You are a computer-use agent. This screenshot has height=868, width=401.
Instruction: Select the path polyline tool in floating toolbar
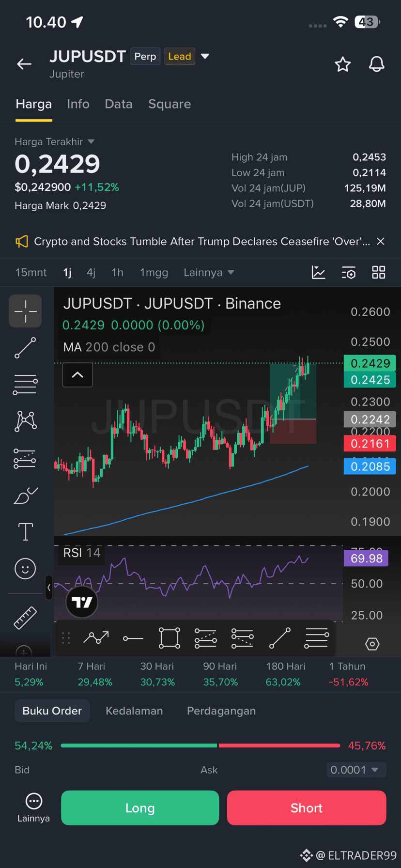click(96, 638)
